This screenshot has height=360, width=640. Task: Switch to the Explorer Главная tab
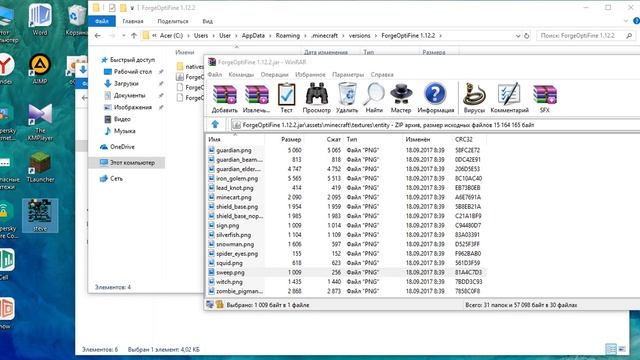[133, 21]
